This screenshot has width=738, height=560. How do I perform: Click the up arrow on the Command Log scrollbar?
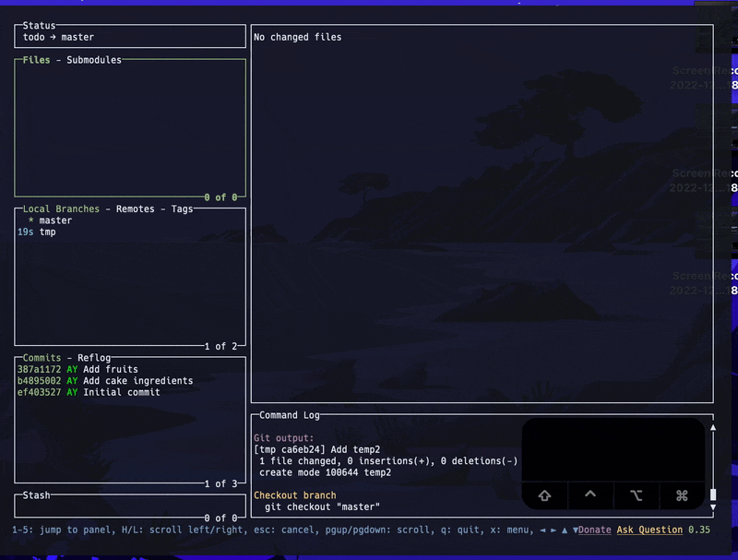click(715, 427)
